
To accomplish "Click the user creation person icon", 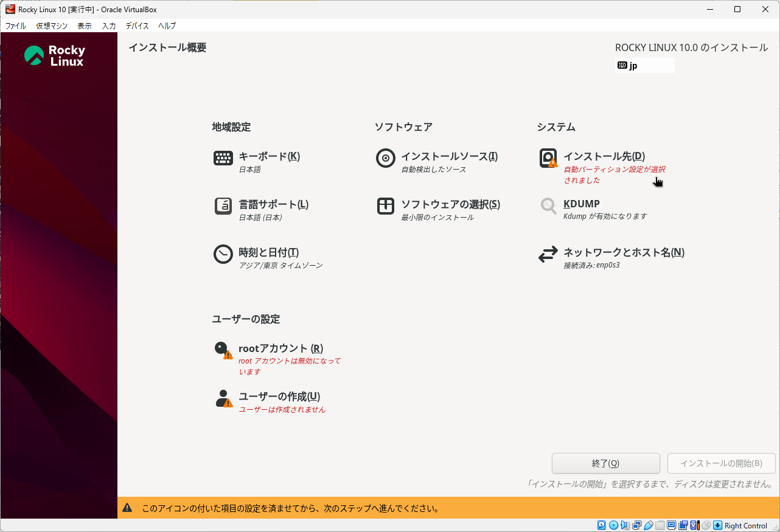I will (223, 398).
